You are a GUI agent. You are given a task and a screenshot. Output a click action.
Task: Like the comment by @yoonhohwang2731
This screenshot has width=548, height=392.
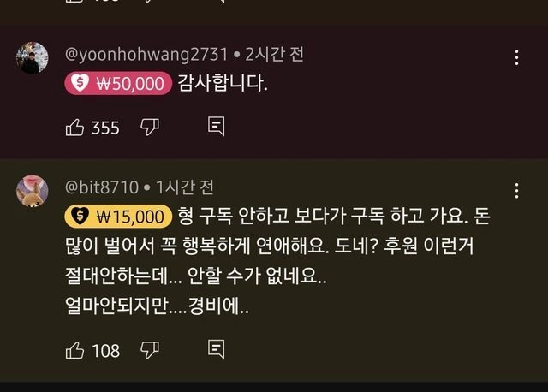74,128
